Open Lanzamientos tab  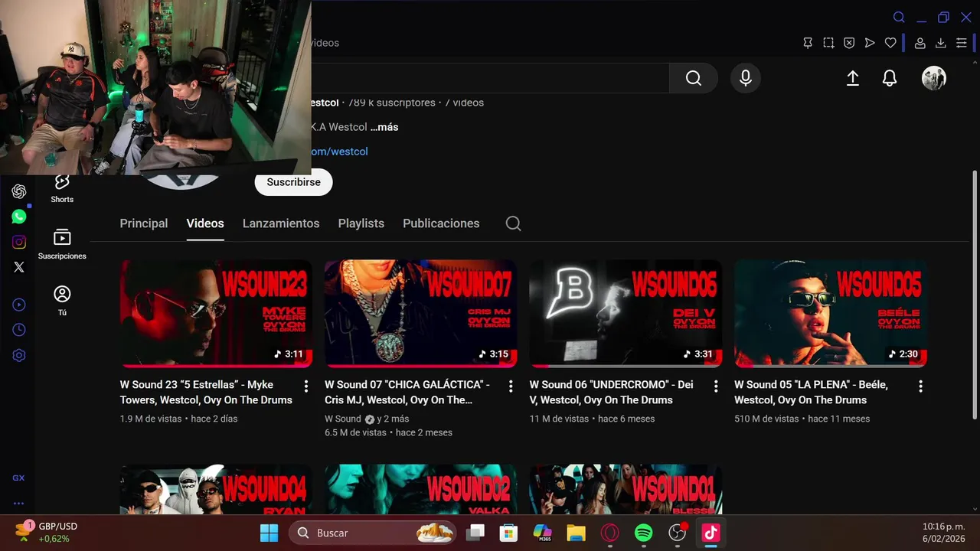[x=281, y=223]
